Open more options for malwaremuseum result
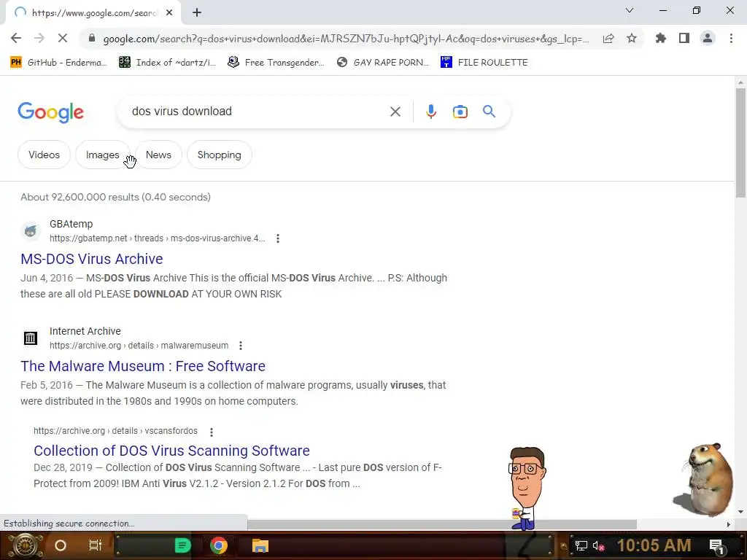 point(241,346)
